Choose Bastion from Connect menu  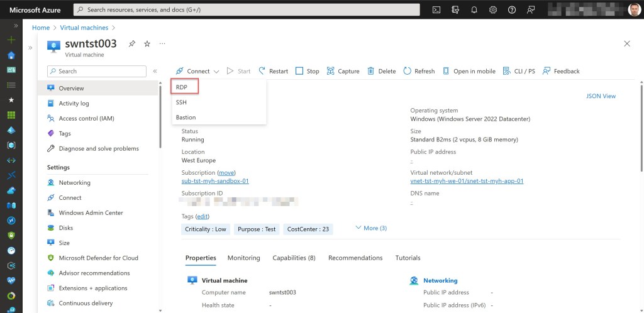point(186,118)
